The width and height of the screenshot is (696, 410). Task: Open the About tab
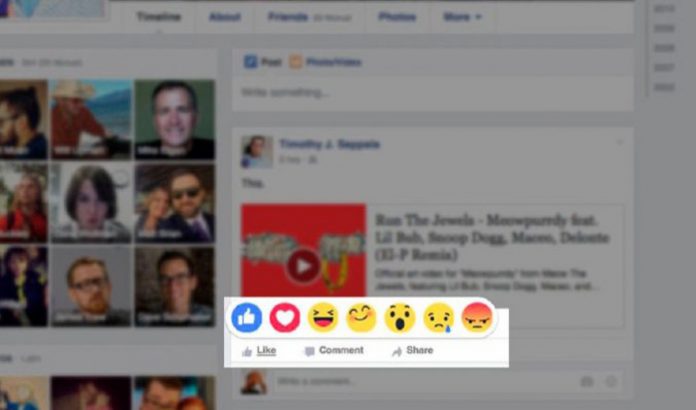(225, 17)
